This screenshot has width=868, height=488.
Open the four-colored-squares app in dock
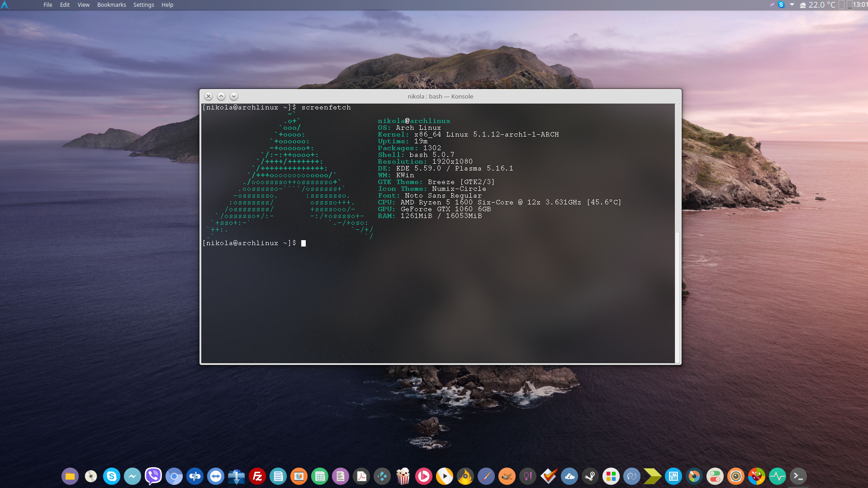tap(611, 476)
